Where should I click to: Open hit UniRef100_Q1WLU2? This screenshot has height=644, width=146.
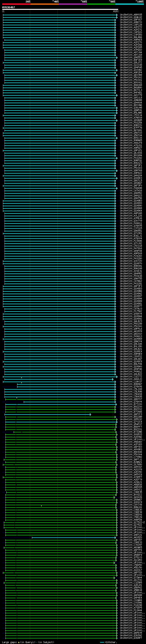click(x=131, y=17)
